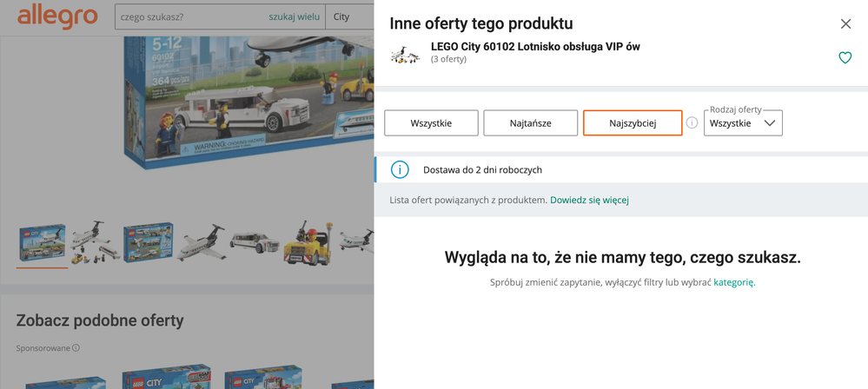The image size is (868, 389).
Task: Select the Najszybciej filter button
Action: [633, 122]
